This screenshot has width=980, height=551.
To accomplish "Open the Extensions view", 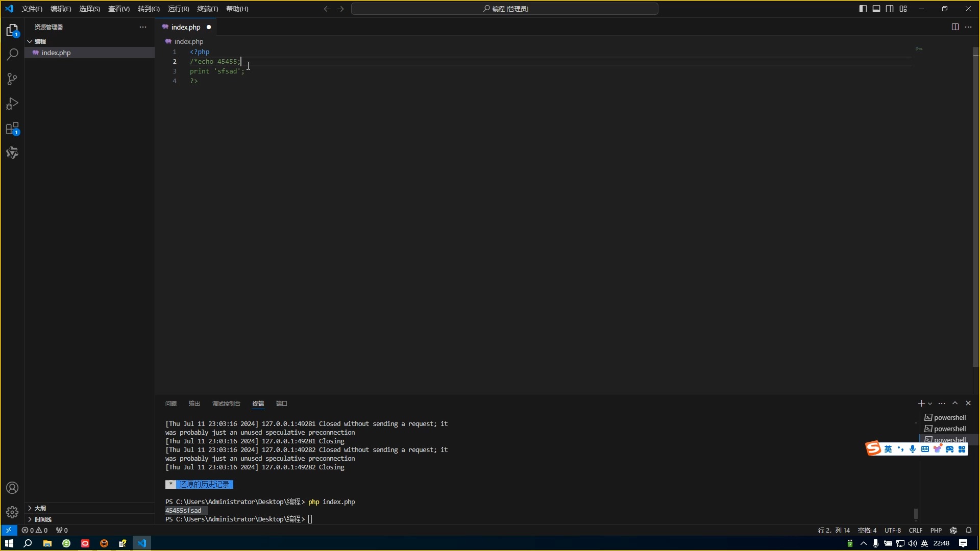I will tap(12, 129).
